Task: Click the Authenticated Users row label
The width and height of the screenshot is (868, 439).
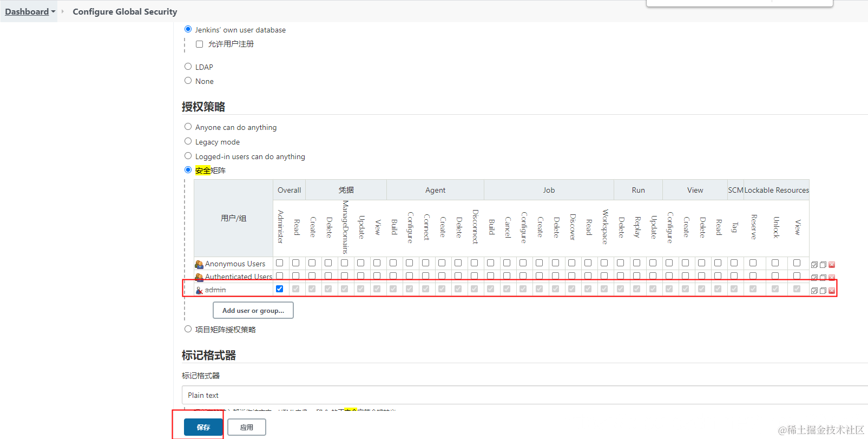Action: coord(239,277)
